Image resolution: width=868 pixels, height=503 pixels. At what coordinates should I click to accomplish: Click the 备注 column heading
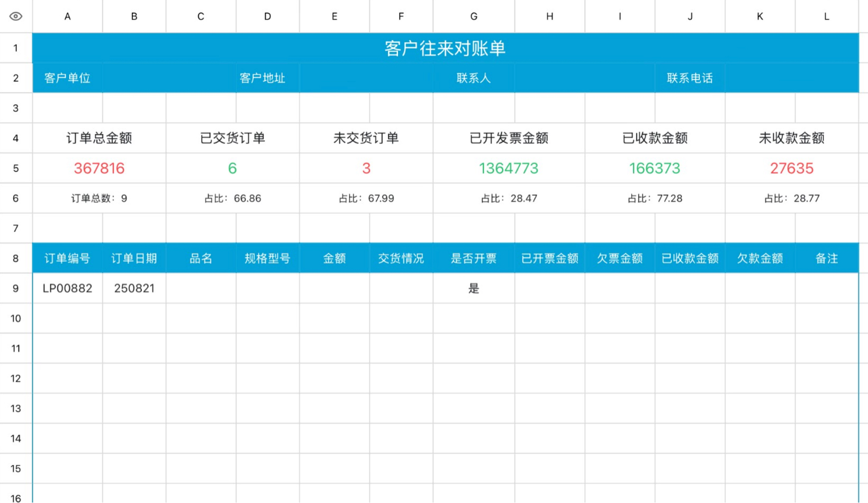click(x=827, y=258)
